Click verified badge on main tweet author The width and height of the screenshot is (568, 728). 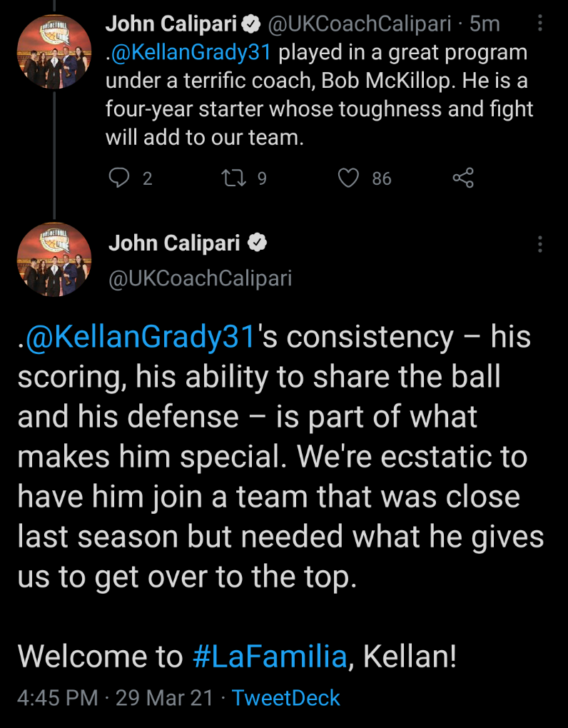[x=257, y=243]
